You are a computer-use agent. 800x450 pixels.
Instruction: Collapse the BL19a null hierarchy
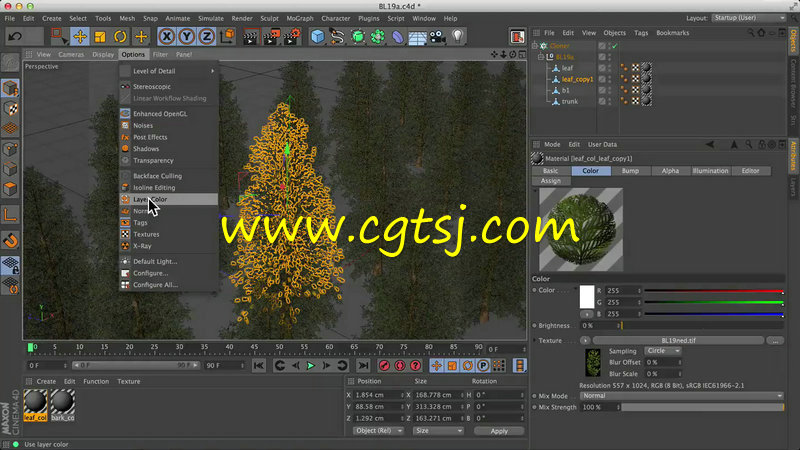coord(541,57)
